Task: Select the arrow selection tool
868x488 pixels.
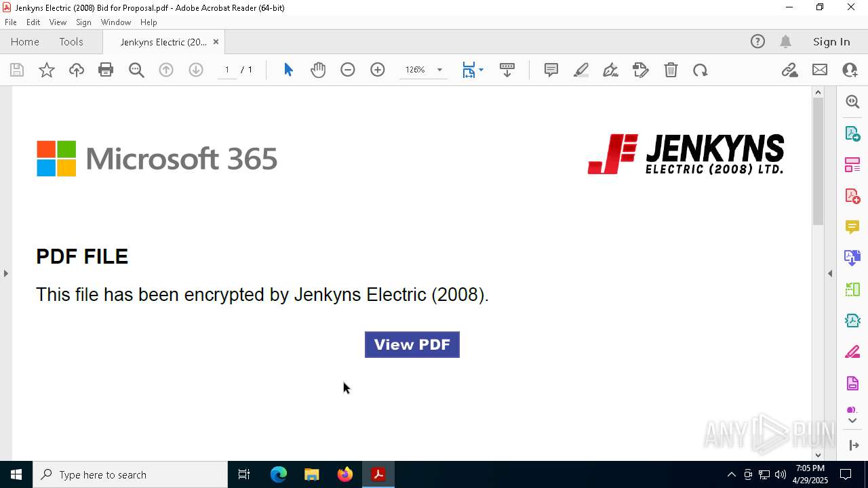Action: [x=288, y=70]
